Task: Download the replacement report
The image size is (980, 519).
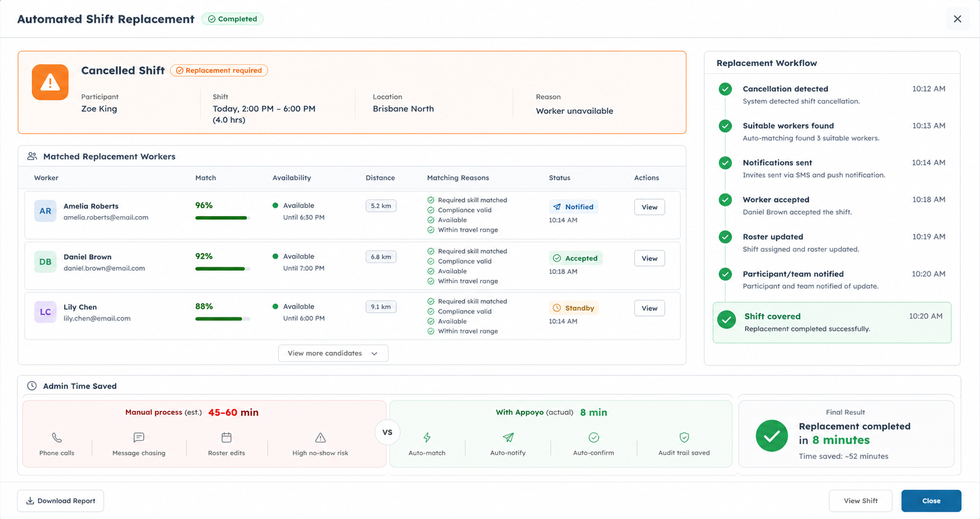Action: tap(60, 501)
